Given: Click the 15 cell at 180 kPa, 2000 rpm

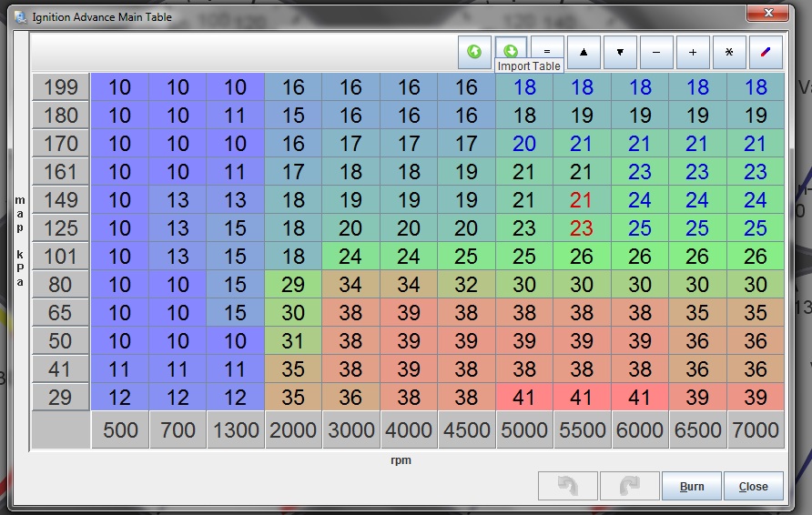Looking at the screenshot, I should pyautogui.click(x=293, y=115).
